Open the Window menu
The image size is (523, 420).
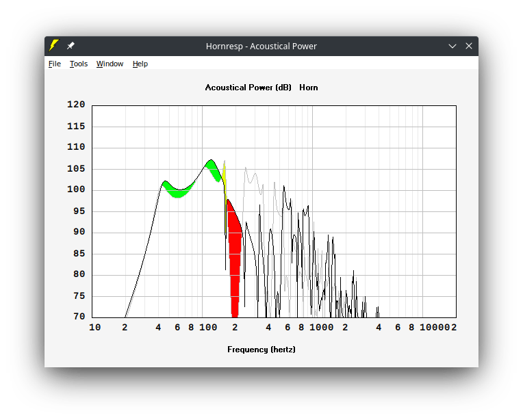[x=110, y=64]
